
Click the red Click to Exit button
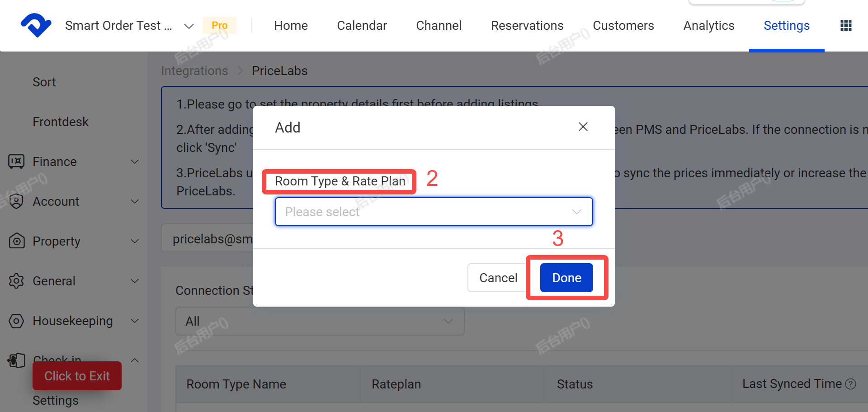coord(77,376)
